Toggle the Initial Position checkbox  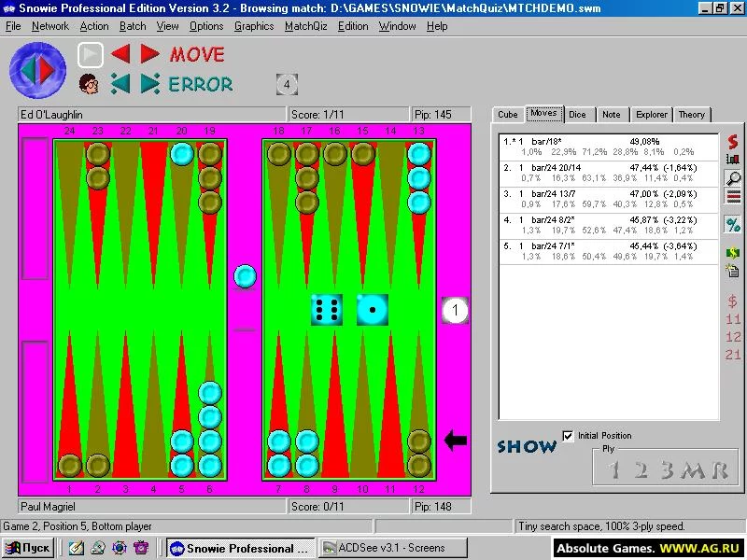(568, 436)
